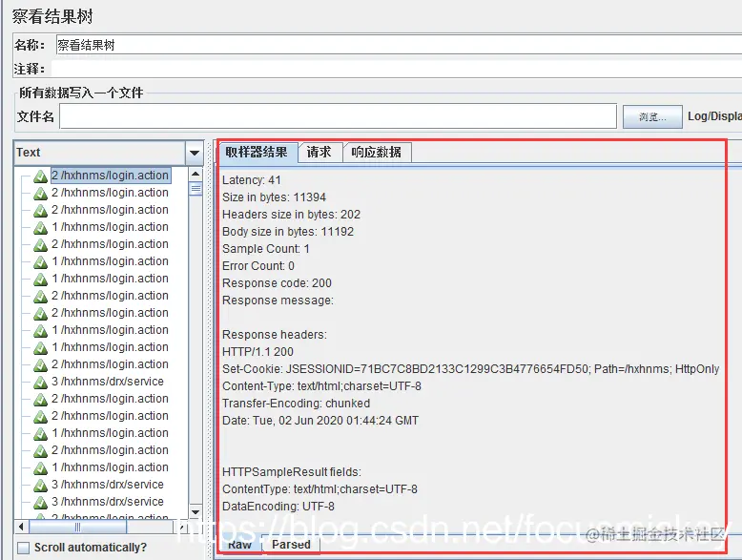The width and height of the screenshot is (742, 560).
Task: Switch to the 取样器结果 tab
Action: 257,152
